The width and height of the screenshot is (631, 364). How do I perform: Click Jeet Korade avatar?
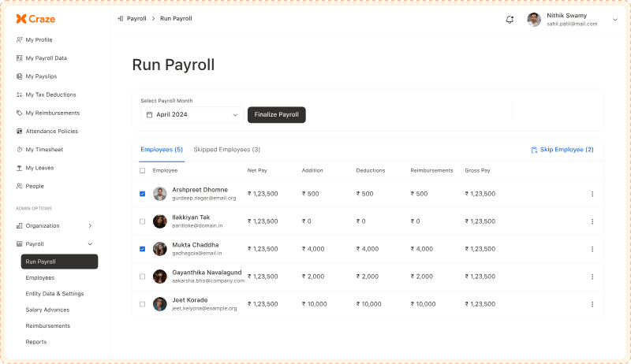[x=160, y=304]
